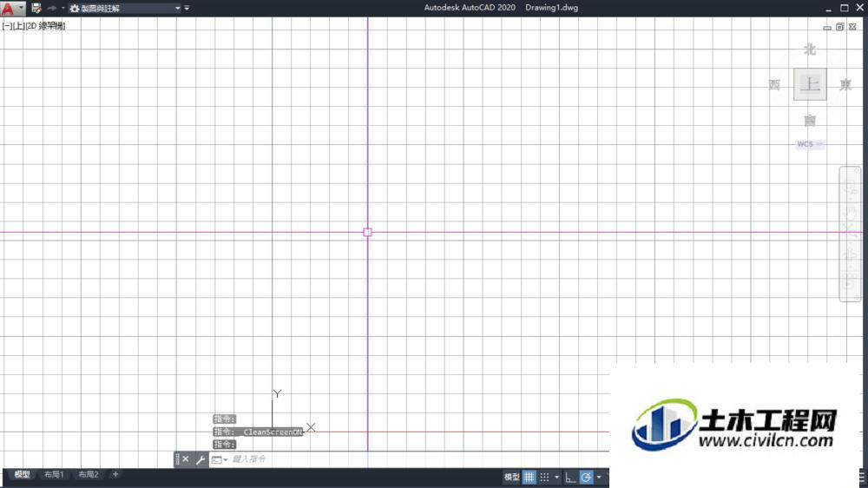
Task: Open the recent commands dropdown icon
Action: (220, 459)
